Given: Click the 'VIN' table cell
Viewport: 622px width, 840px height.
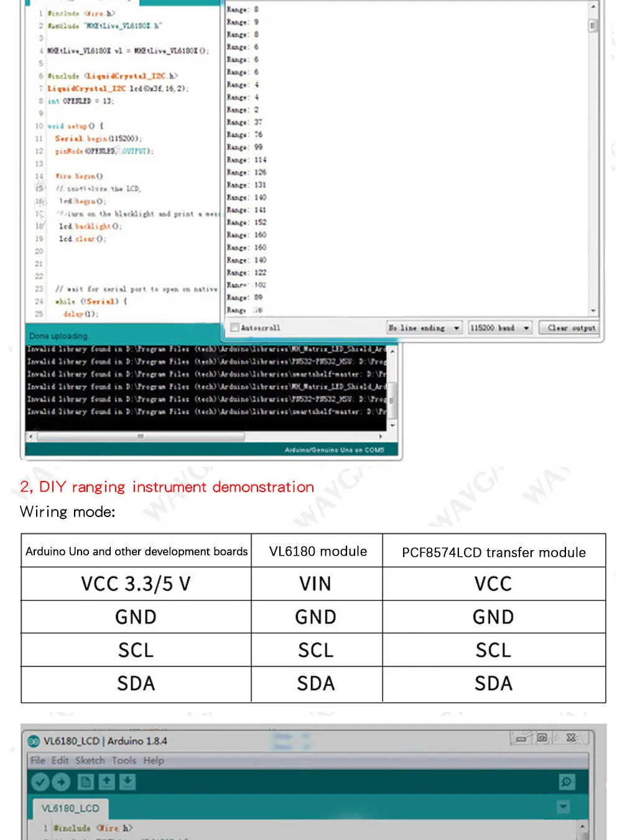Looking at the screenshot, I should (317, 584).
